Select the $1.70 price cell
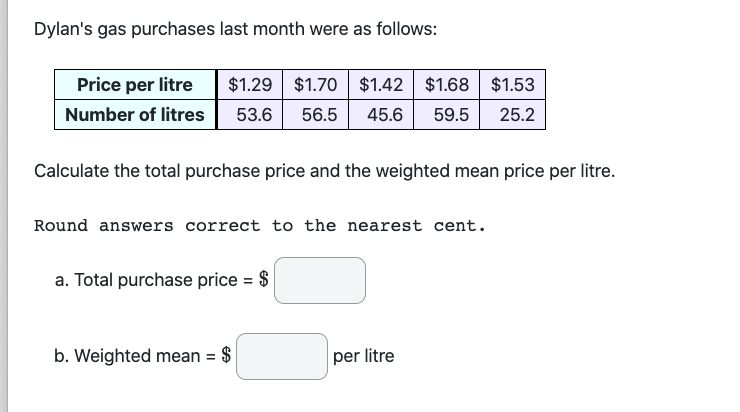The image size is (740, 412). [x=318, y=85]
